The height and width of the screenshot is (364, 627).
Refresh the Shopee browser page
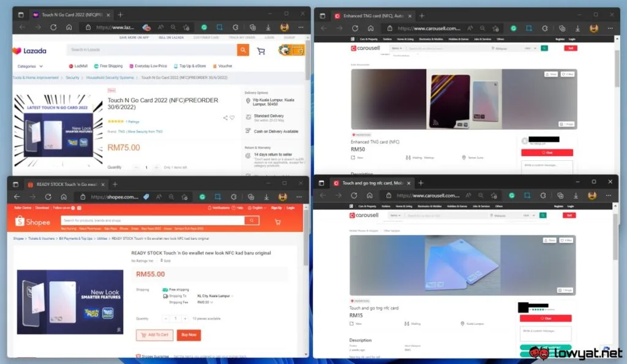tap(48, 196)
